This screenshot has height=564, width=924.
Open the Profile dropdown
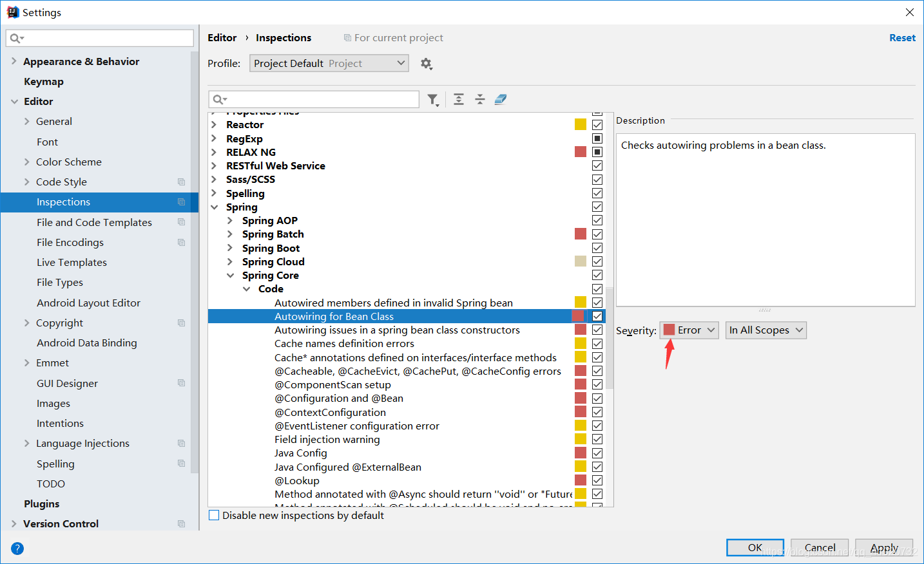(329, 63)
